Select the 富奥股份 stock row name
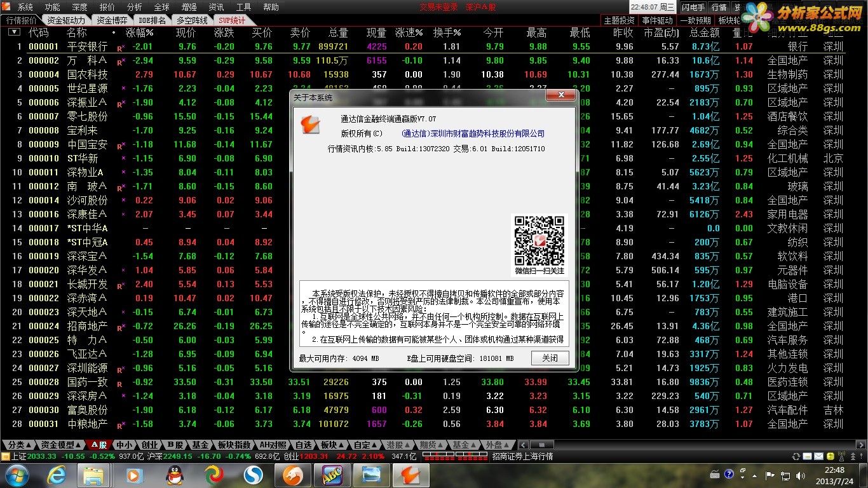Viewport: 868px width, 488px height. click(x=87, y=410)
